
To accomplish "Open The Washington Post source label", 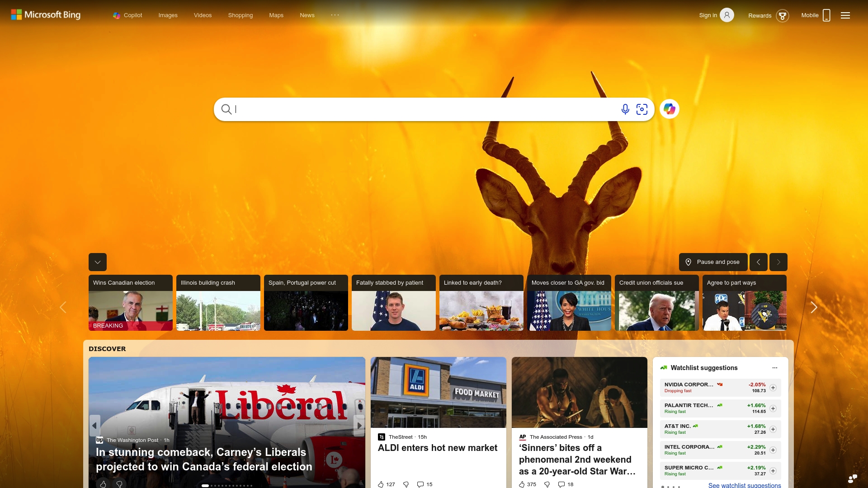I will (x=132, y=440).
